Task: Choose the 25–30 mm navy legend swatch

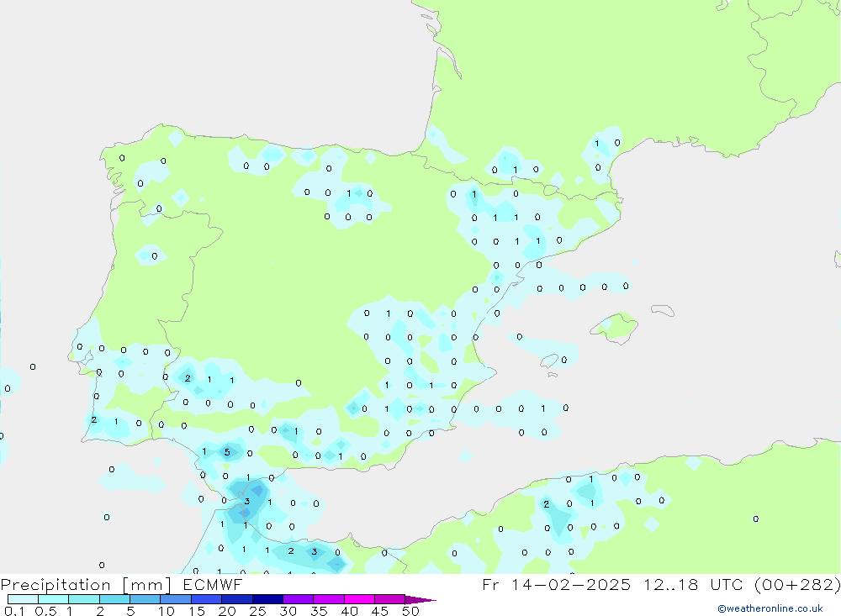Action: [x=267, y=599]
